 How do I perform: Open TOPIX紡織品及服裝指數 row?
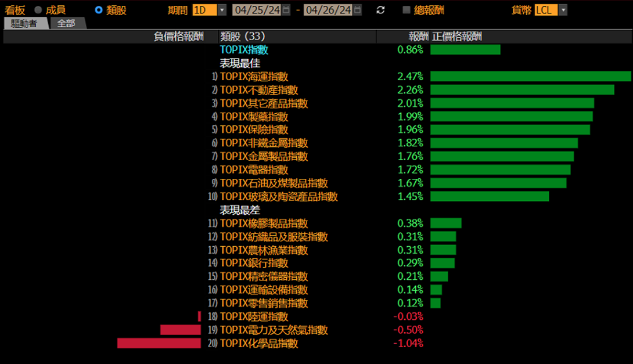274,236
